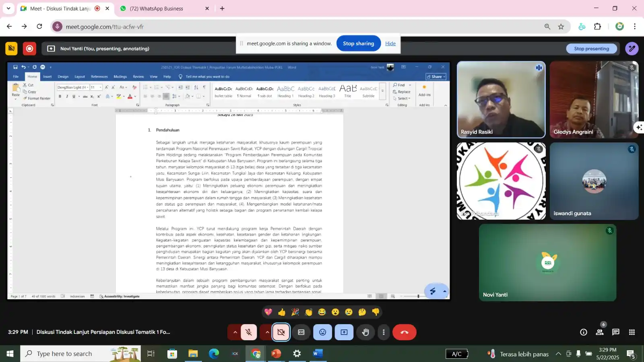Select the Gledys Angraini video tile

tap(594, 100)
